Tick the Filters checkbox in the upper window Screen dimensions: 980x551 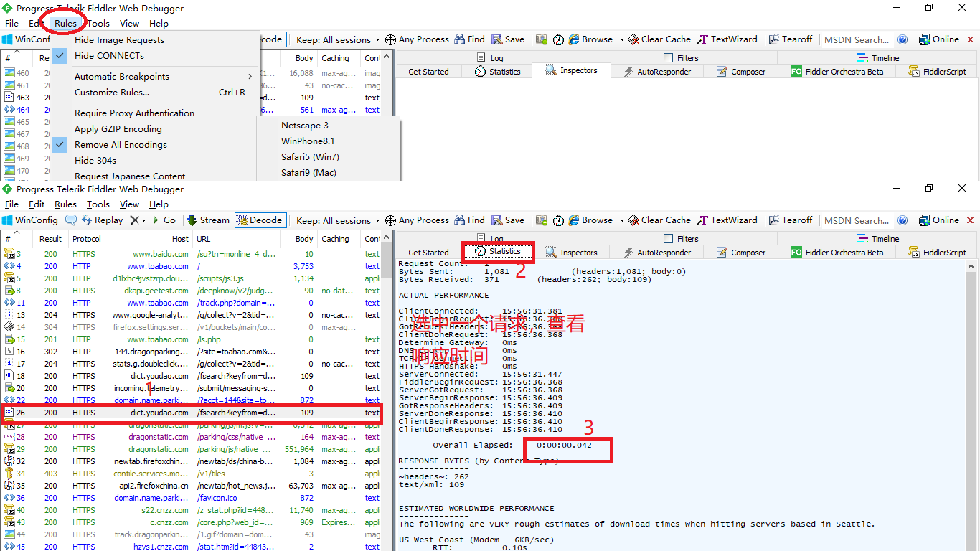click(x=669, y=58)
